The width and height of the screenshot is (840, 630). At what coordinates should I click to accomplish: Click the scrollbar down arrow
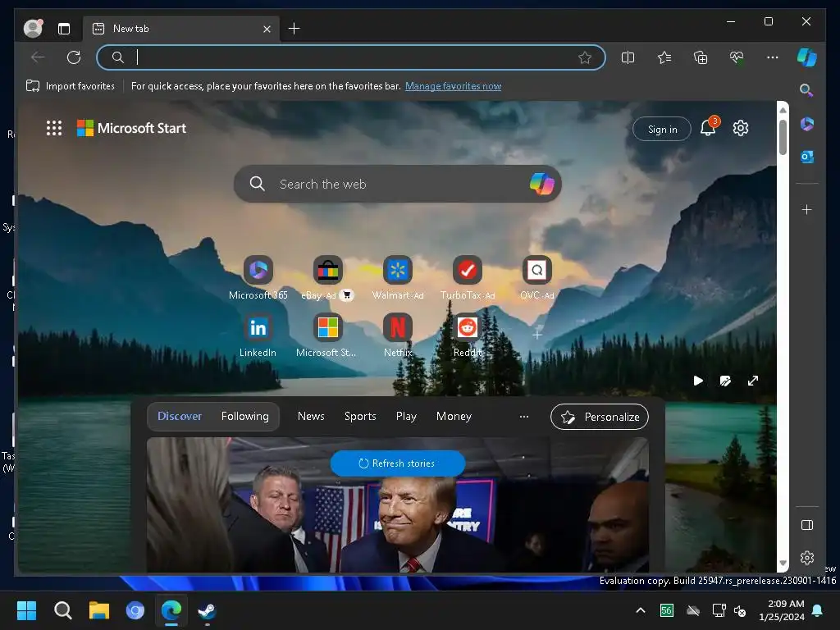point(783,563)
